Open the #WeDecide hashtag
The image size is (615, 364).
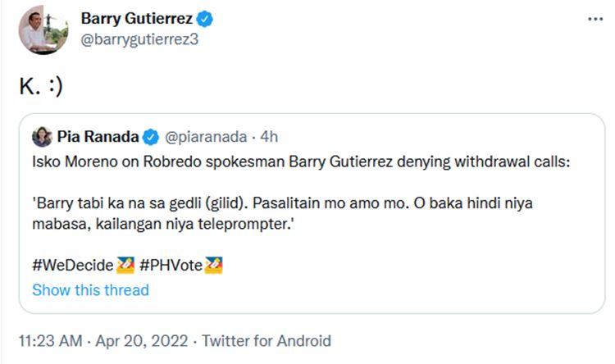pos(73,266)
